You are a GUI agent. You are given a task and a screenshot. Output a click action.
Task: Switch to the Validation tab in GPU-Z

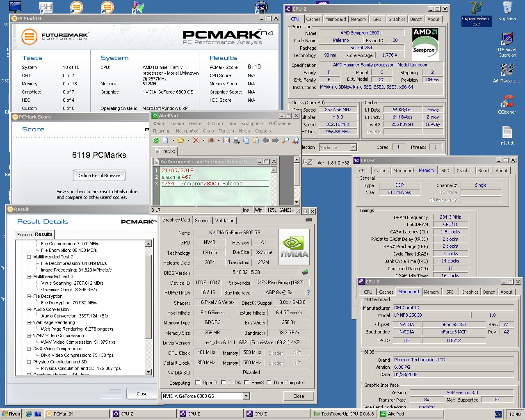tap(225, 221)
